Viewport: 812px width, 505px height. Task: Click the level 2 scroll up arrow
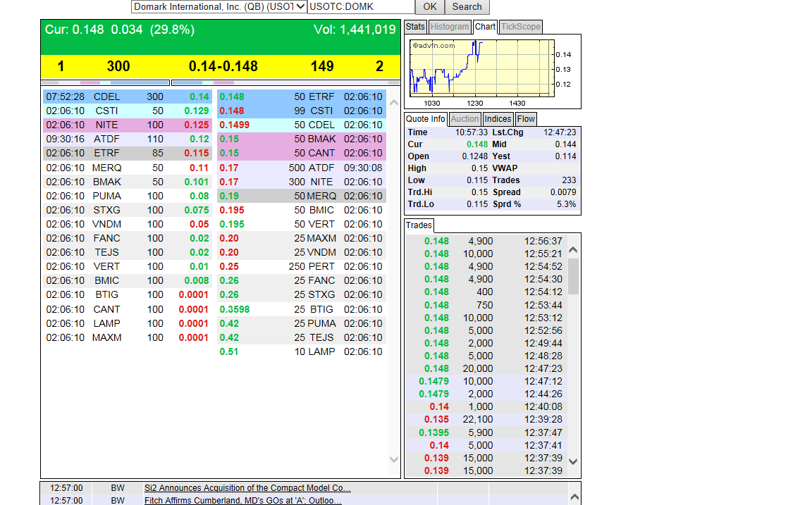(393, 102)
